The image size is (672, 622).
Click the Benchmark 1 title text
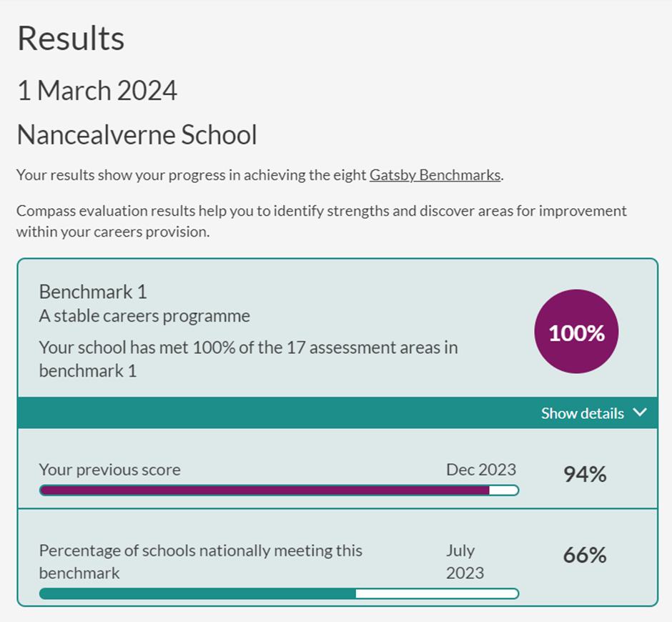(93, 292)
